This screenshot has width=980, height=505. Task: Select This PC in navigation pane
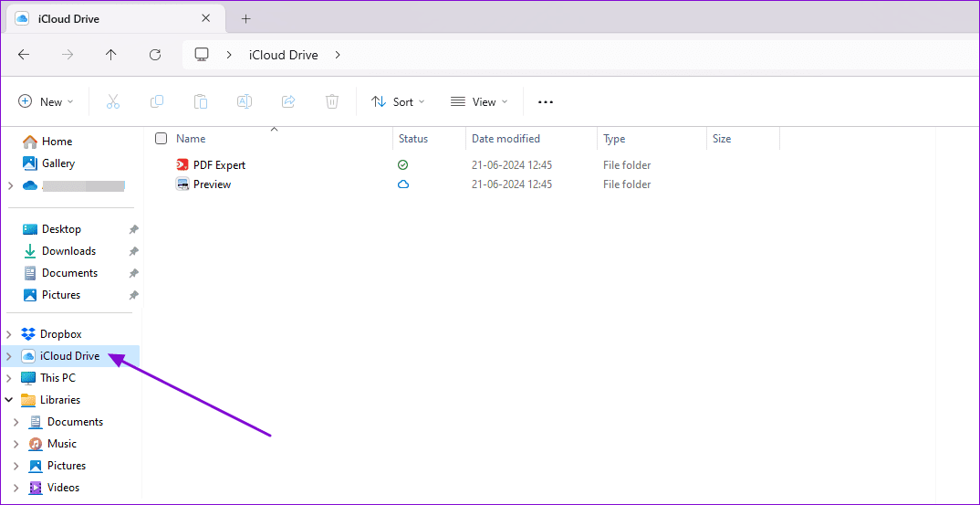point(57,378)
